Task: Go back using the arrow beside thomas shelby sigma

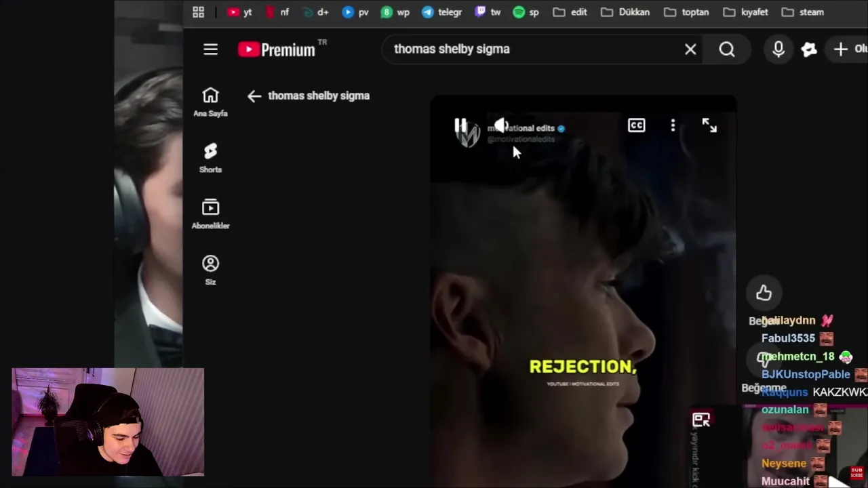Action: (254, 96)
